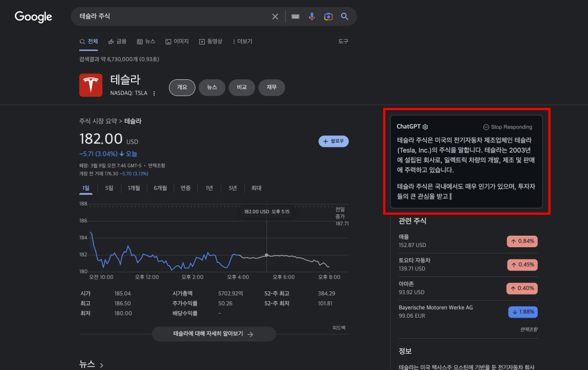588x370 pixels.
Task: Click the 전일 종가 187.71 label
Action: click(x=342, y=217)
